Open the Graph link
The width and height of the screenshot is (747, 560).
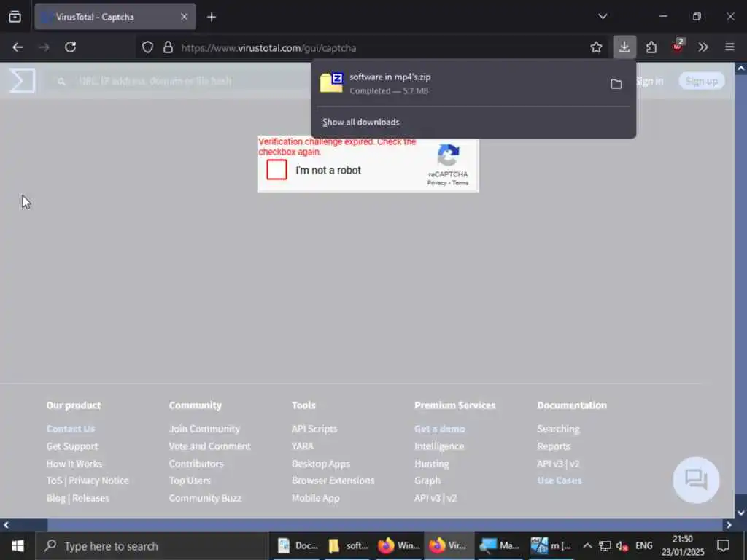tap(427, 481)
